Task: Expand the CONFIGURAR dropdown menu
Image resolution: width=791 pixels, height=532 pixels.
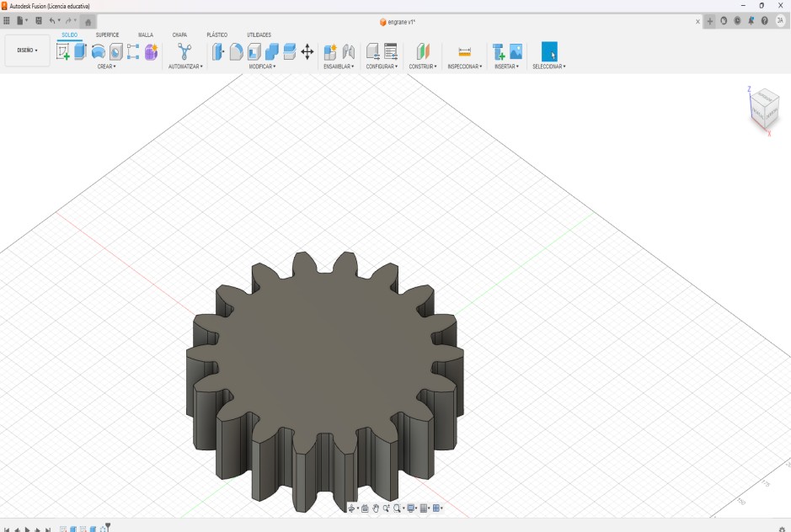Action: [382, 66]
